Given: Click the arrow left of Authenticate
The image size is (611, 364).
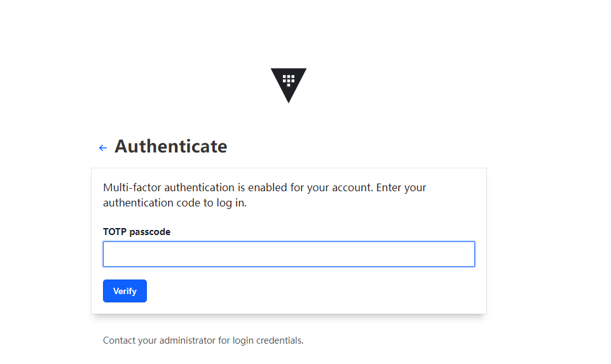Looking at the screenshot, I should coord(103,148).
